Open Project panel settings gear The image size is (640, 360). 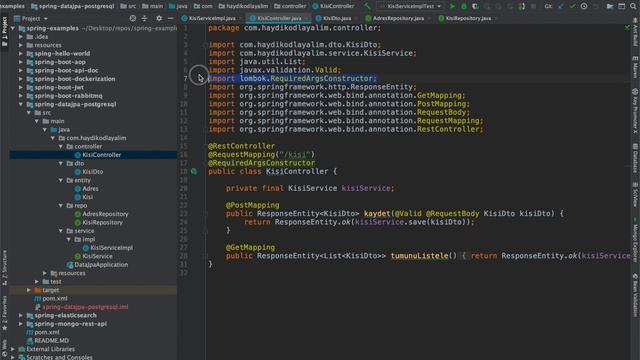[159, 18]
